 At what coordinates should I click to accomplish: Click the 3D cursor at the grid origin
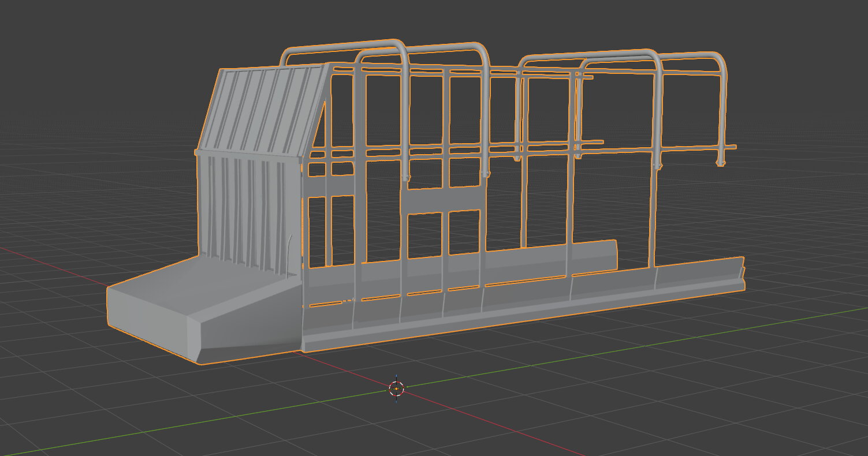click(396, 388)
